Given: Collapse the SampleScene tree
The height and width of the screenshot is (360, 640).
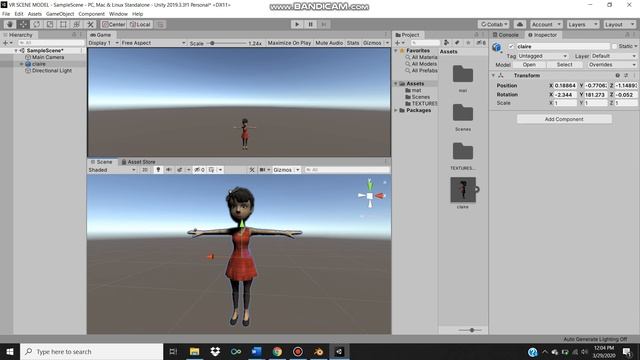Looking at the screenshot, I should (16, 51).
